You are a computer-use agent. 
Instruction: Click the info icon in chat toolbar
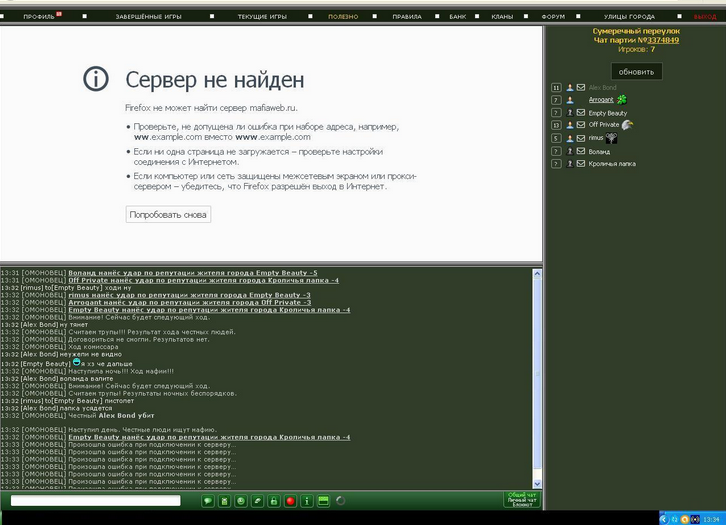coord(307,501)
